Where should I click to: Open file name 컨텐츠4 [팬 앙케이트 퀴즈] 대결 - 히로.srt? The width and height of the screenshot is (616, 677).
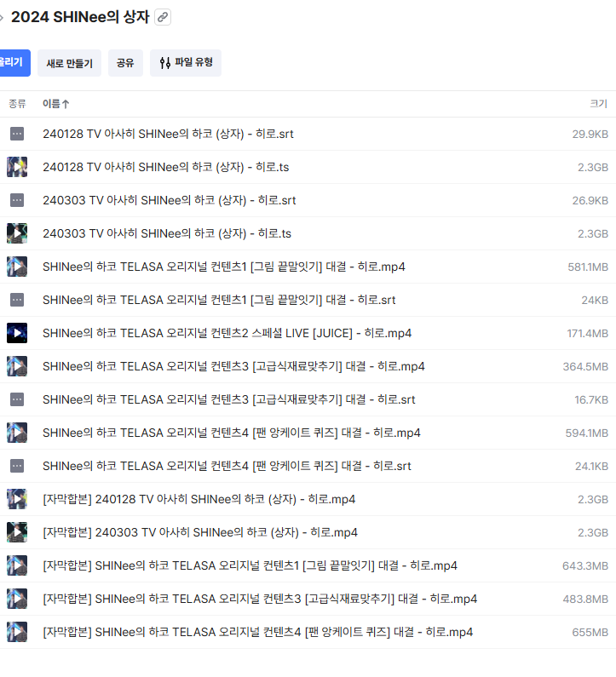pyautogui.click(x=227, y=466)
